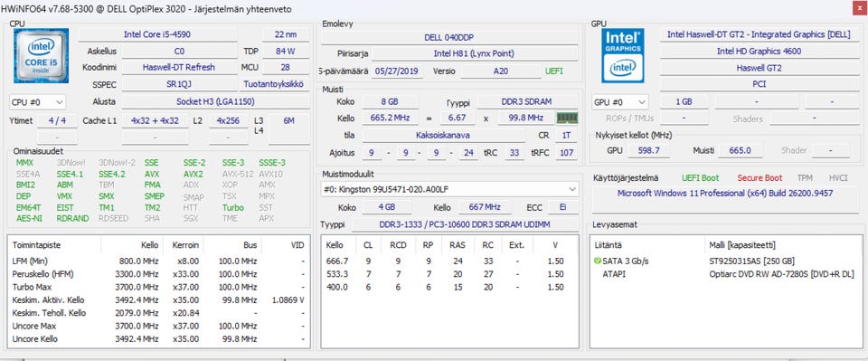Viewport: 868px width, 361px height.
Task: Click the Haswell GT2 GPU codename field
Action: (759, 68)
